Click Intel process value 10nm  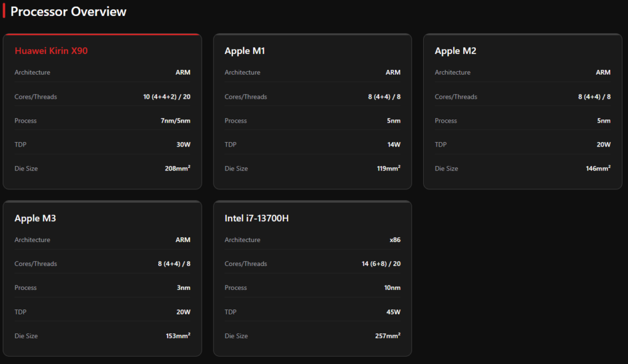click(392, 288)
